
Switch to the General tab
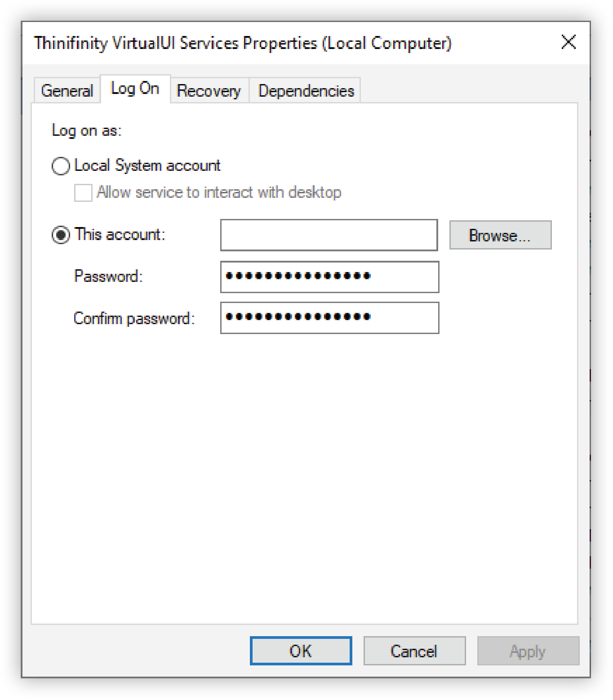click(x=67, y=90)
